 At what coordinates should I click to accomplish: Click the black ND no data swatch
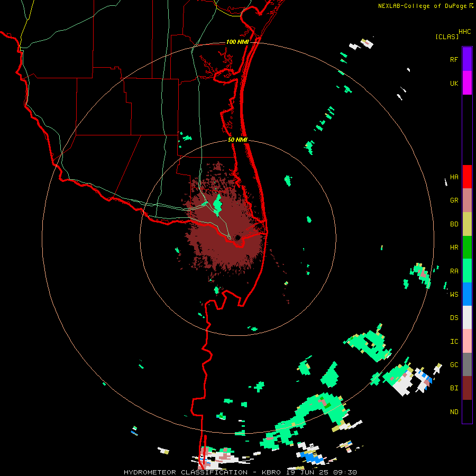[467, 411]
